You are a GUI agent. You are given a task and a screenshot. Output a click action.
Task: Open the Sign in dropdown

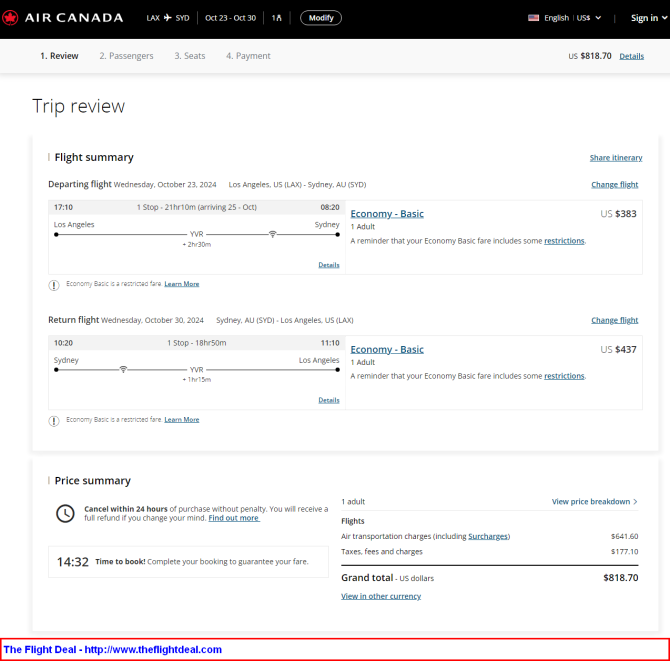(x=649, y=18)
